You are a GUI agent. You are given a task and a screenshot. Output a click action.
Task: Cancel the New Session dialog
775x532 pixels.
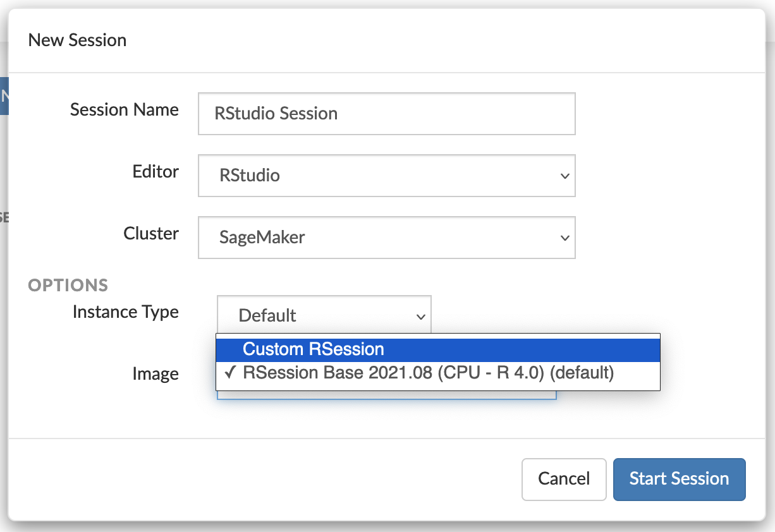point(564,479)
